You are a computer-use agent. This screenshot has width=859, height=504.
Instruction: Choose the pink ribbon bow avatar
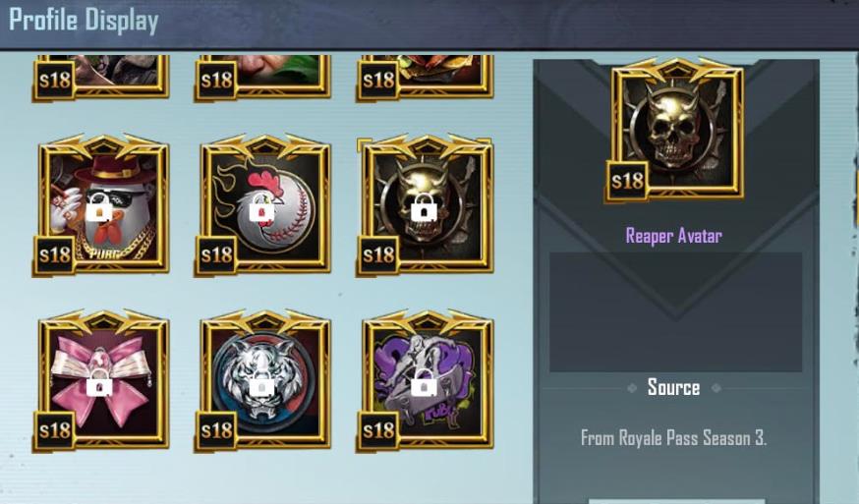tap(101, 381)
